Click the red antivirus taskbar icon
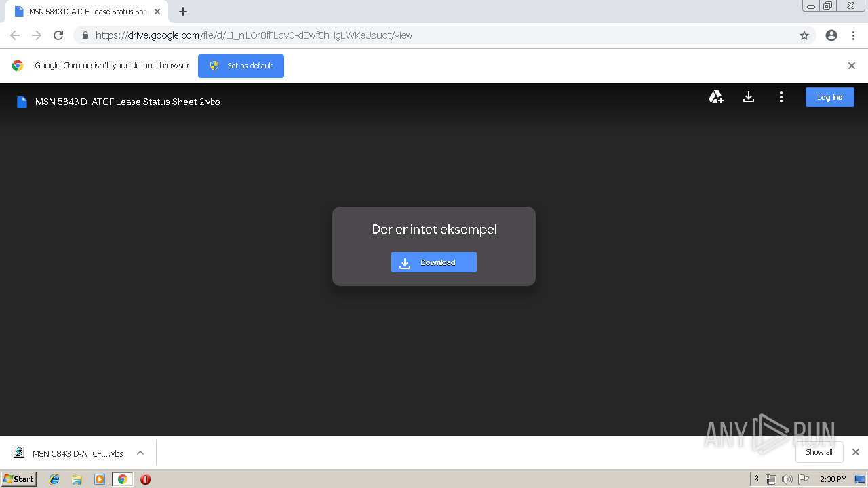 point(145,479)
